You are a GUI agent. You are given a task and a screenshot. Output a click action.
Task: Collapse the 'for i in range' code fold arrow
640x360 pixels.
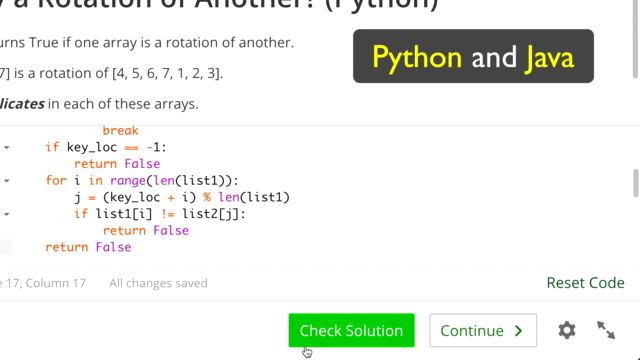click(7, 180)
